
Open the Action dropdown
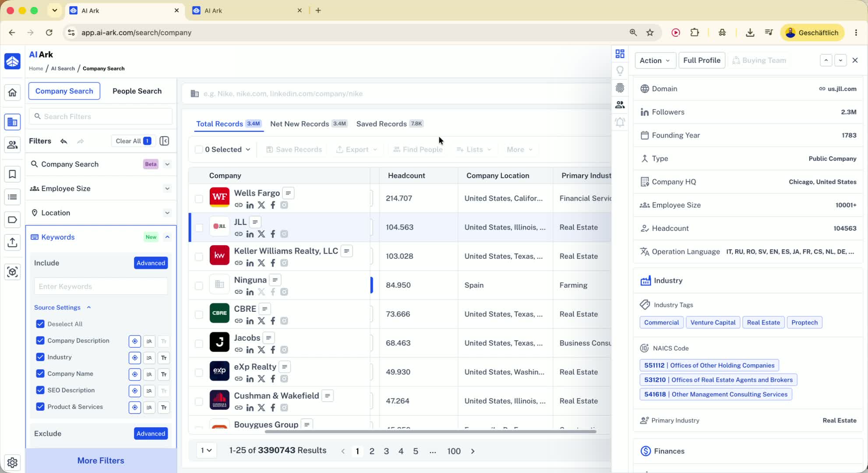tap(655, 60)
